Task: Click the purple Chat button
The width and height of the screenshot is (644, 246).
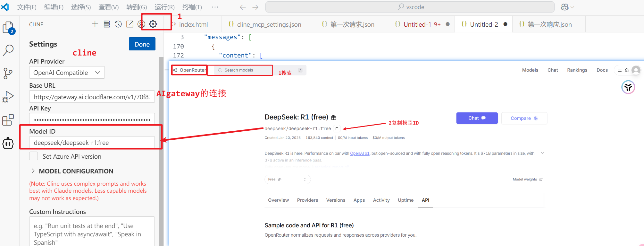Action: pos(477,118)
